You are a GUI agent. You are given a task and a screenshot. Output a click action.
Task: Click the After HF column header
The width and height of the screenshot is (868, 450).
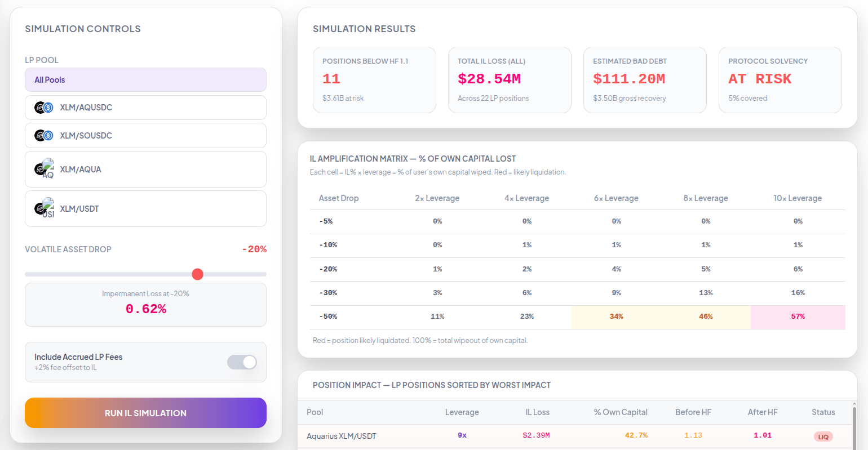pyautogui.click(x=763, y=412)
